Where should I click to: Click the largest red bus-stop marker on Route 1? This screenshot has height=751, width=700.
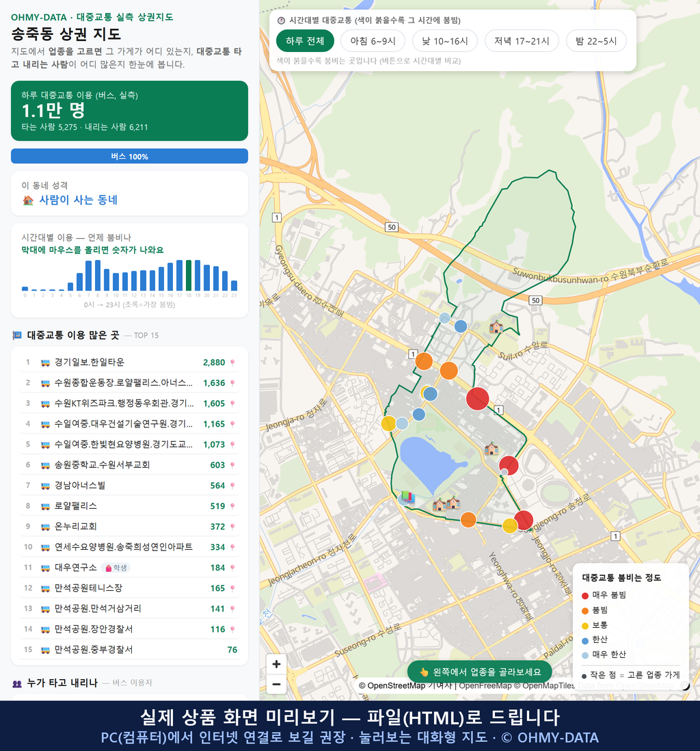click(x=477, y=399)
